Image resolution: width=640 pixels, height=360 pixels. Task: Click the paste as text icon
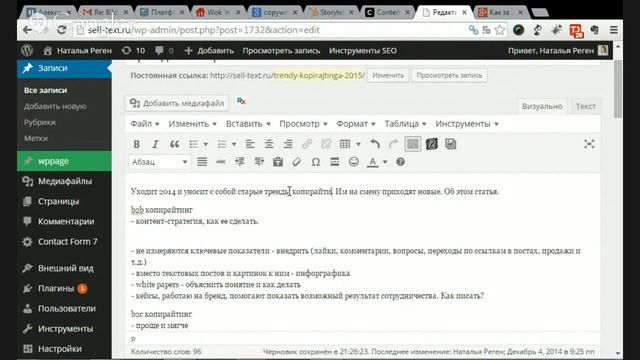pos(278,162)
